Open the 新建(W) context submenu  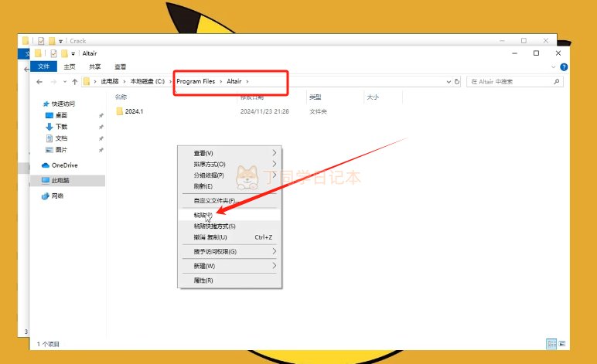coord(230,266)
